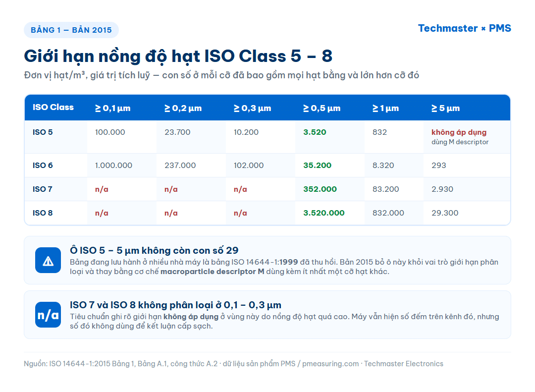Select the ≥ 0,5 µm column header
535x392 pixels.
322,108
